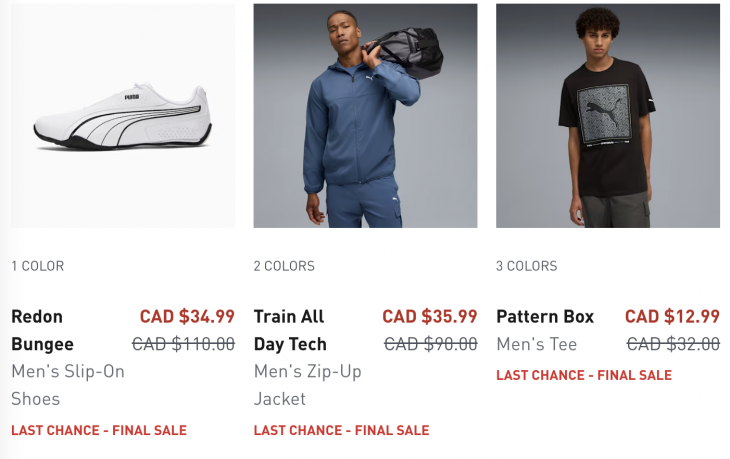Select the Men's Tee subtitle
Viewport: 730px width, 459px height.
tap(537, 344)
